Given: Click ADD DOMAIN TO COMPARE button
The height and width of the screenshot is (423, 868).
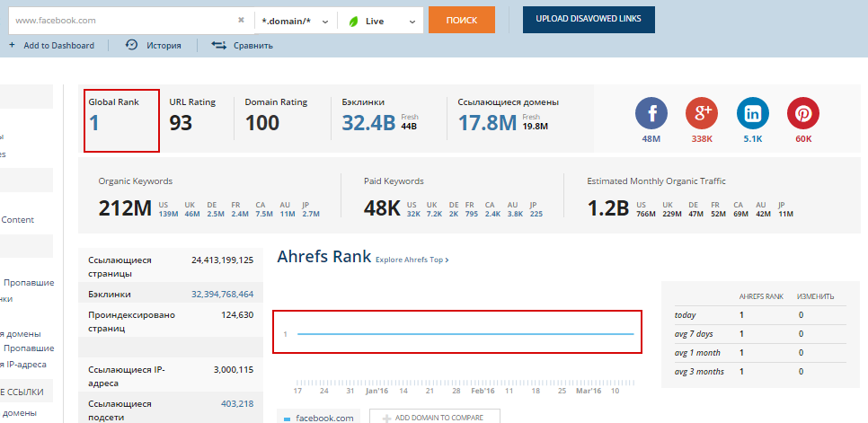Looking at the screenshot, I should point(434,418).
